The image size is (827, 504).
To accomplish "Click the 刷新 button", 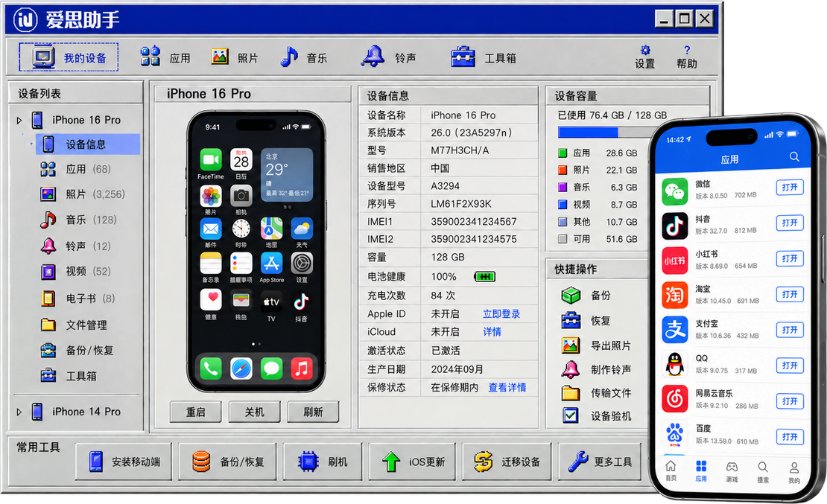I will pyautogui.click(x=313, y=412).
